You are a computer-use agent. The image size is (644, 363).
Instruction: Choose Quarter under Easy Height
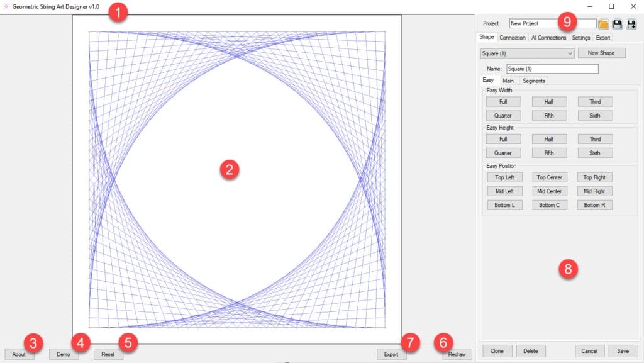point(503,153)
